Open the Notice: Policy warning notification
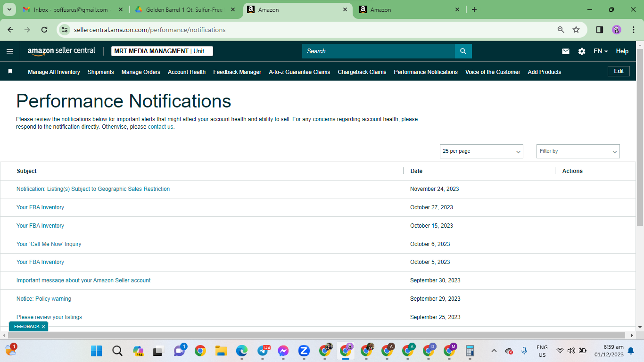This screenshot has width=644, height=362. coord(44,299)
